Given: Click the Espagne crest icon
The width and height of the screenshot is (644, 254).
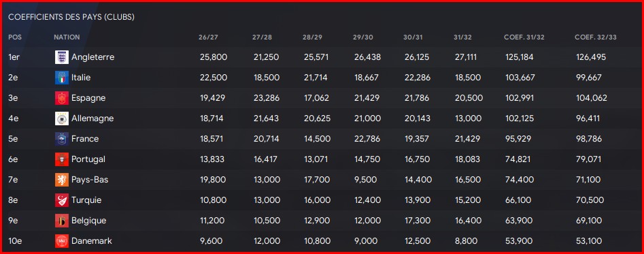Looking at the screenshot, I should [62, 98].
